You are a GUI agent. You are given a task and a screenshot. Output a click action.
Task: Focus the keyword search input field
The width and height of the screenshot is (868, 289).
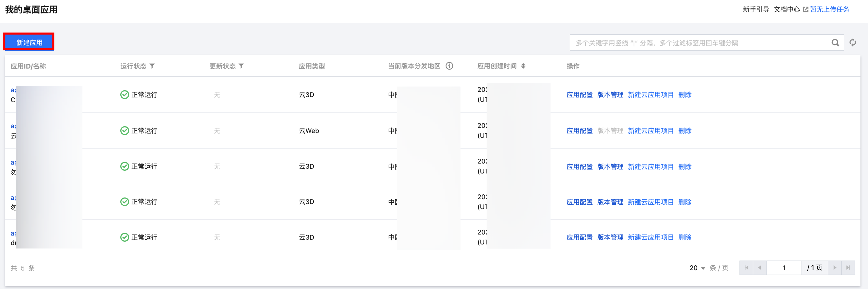pyautogui.click(x=699, y=43)
